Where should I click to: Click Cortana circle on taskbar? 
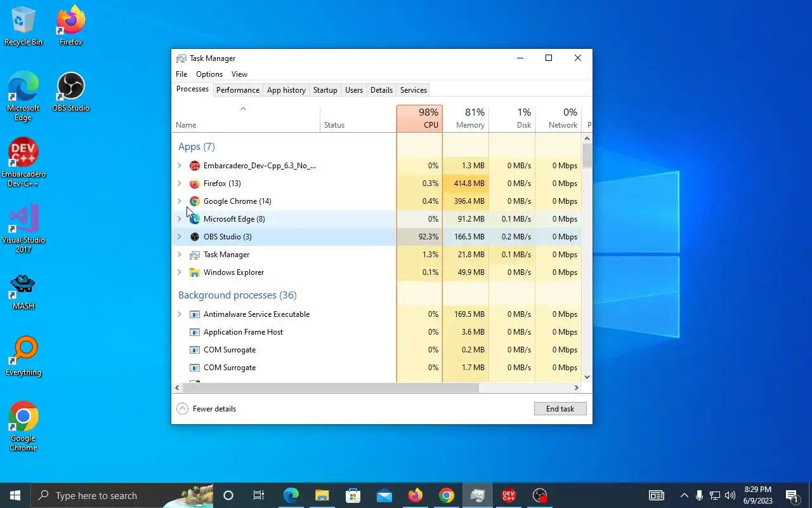228,495
